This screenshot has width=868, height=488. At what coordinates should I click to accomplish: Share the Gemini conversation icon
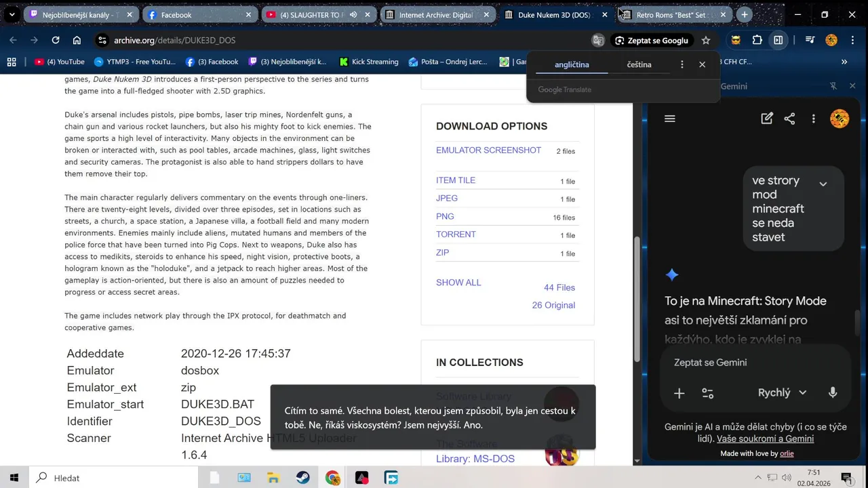point(789,119)
